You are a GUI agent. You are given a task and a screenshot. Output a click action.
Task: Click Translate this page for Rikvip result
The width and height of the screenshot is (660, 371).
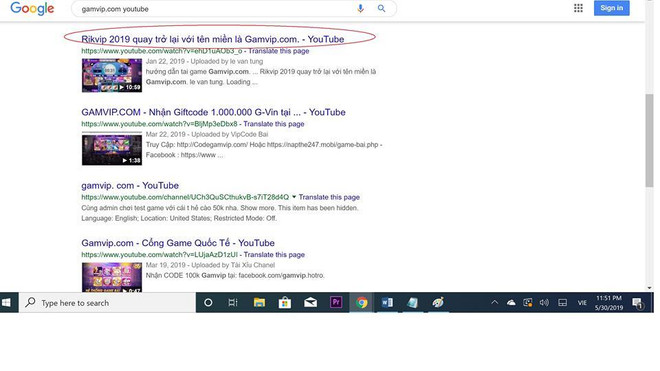tap(279, 51)
